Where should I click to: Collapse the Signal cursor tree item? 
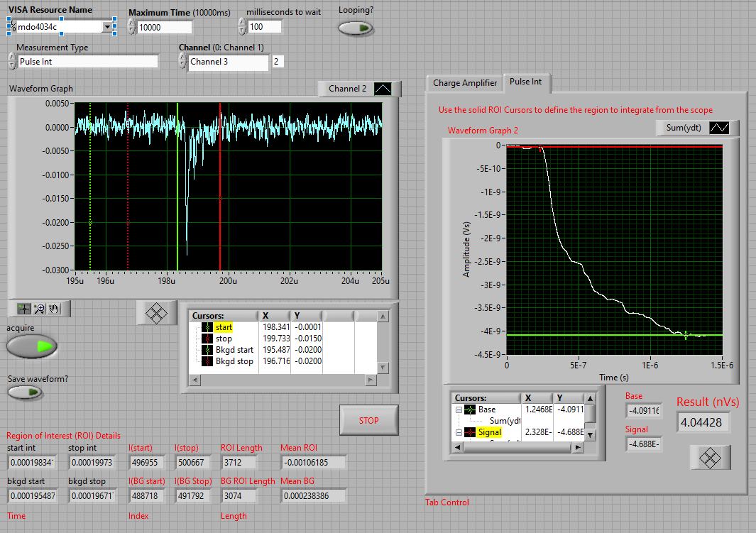(x=458, y=432)
